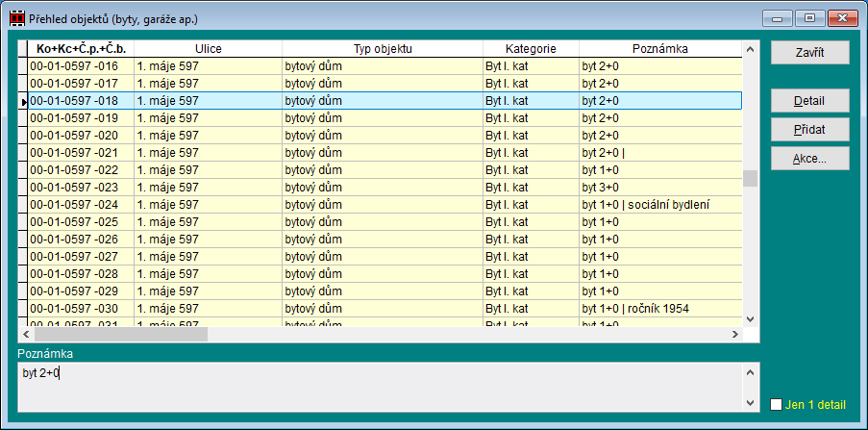Click into the Poznámka text field

[384, 385]
